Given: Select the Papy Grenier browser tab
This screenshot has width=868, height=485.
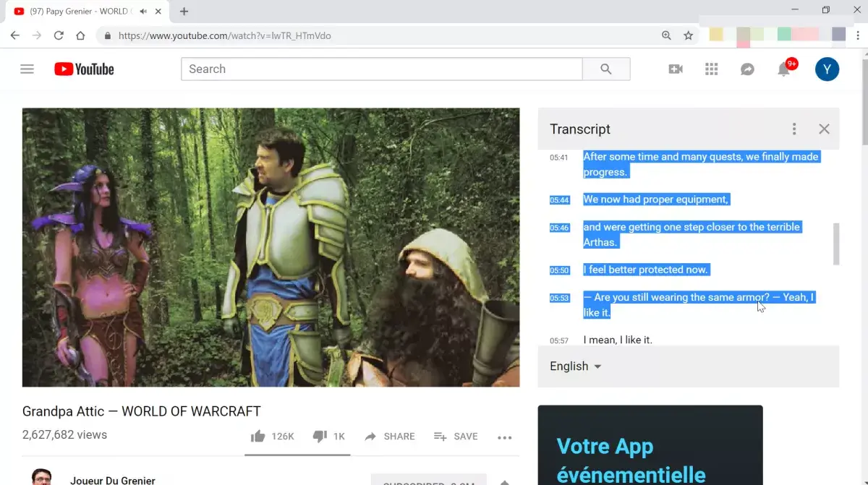Looking at the screenshot, I should click(80, 11).
